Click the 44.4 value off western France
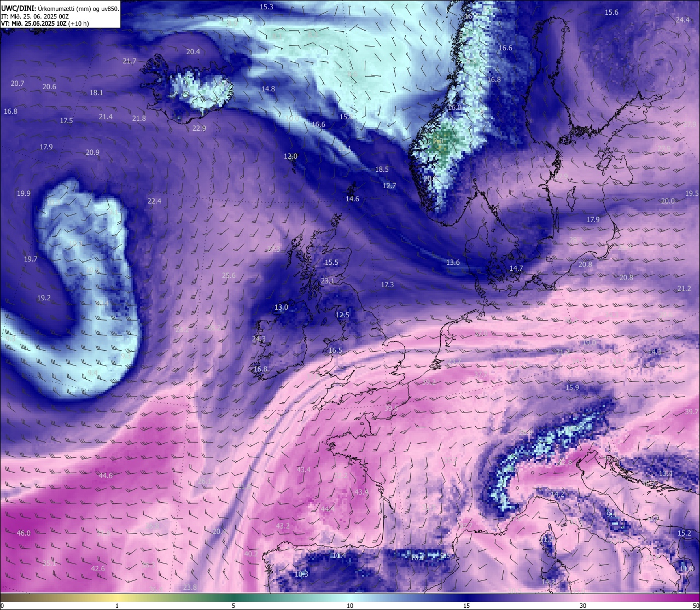 (328, 509)
